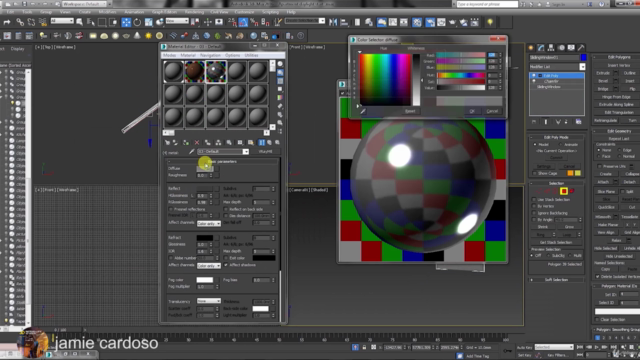Open the Motion panel tab icon
This screenshot has width=640, height=360.
561,48
